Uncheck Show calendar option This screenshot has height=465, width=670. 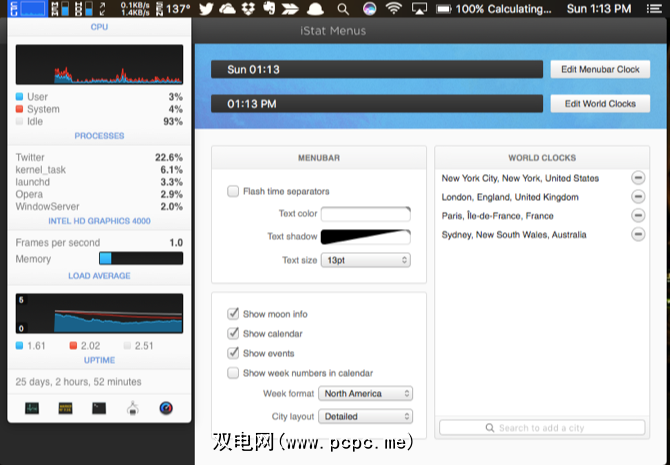(233, 333)
